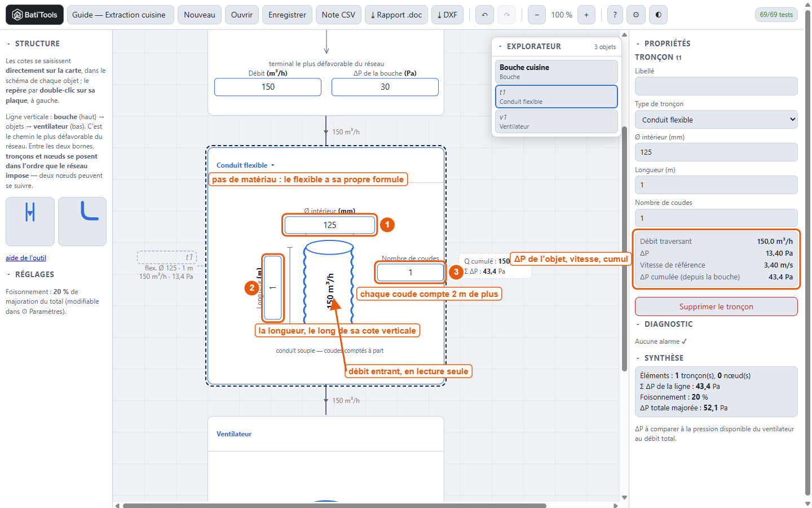Click the canvas horizontal scrollbar

point(334,506)
